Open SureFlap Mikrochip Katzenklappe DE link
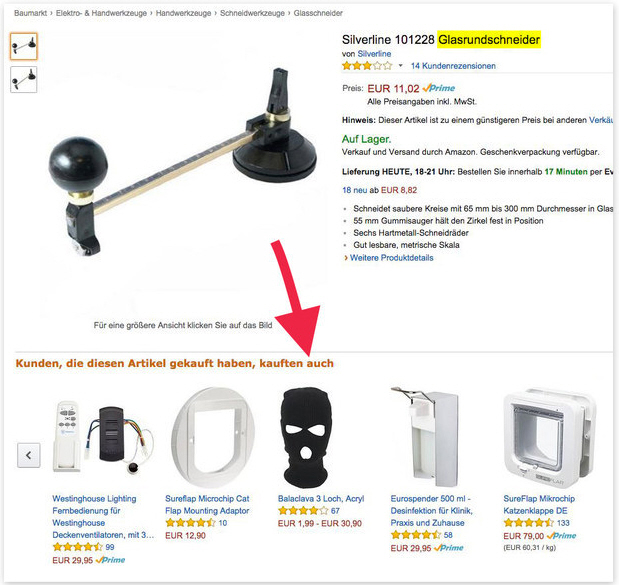The width and height of the screenshot is (619, 585). point(539,504)
